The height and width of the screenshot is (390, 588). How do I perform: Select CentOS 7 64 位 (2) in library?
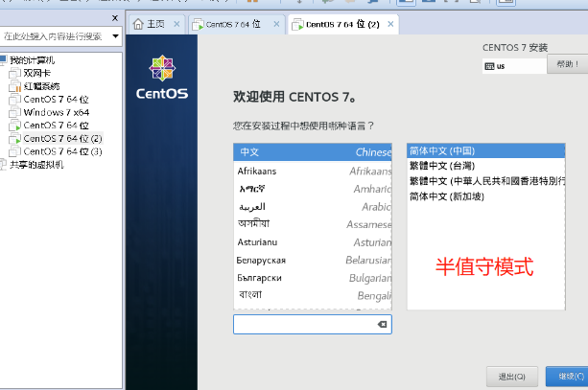pos(62,139)
